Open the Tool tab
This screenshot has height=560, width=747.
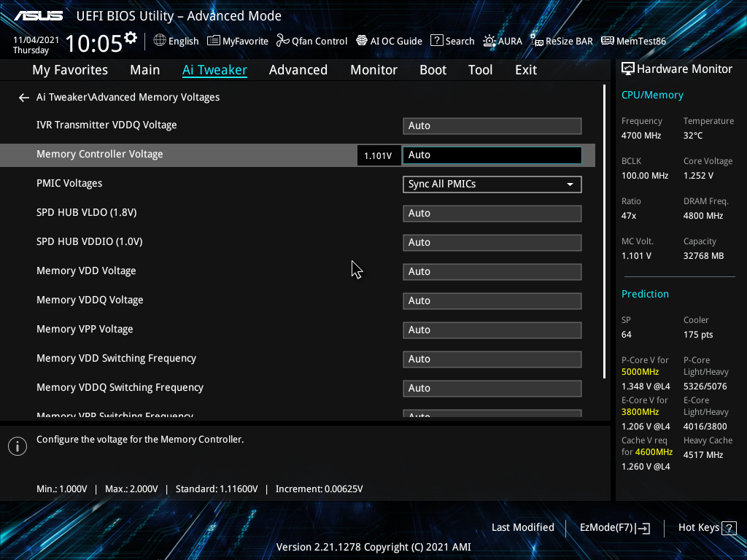[x=480, y=70]
